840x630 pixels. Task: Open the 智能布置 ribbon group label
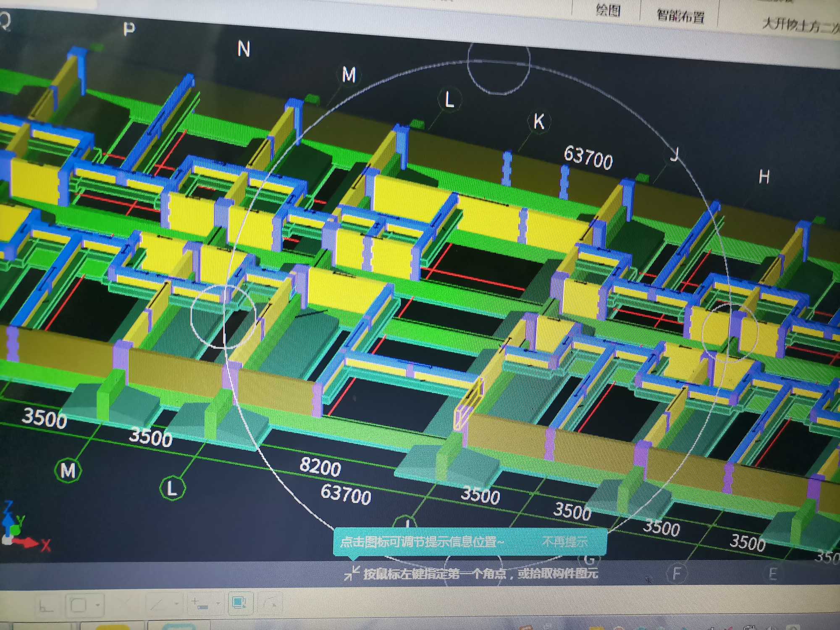(x=681, y=16)
